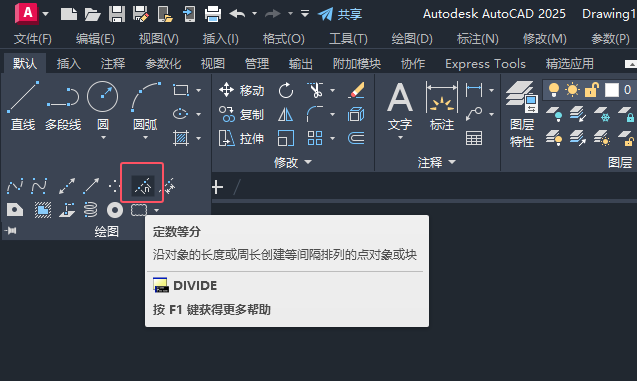Expand the array tool dropdown arrow
The height and width of the screenshot is (381, 637).
(333, 139)
